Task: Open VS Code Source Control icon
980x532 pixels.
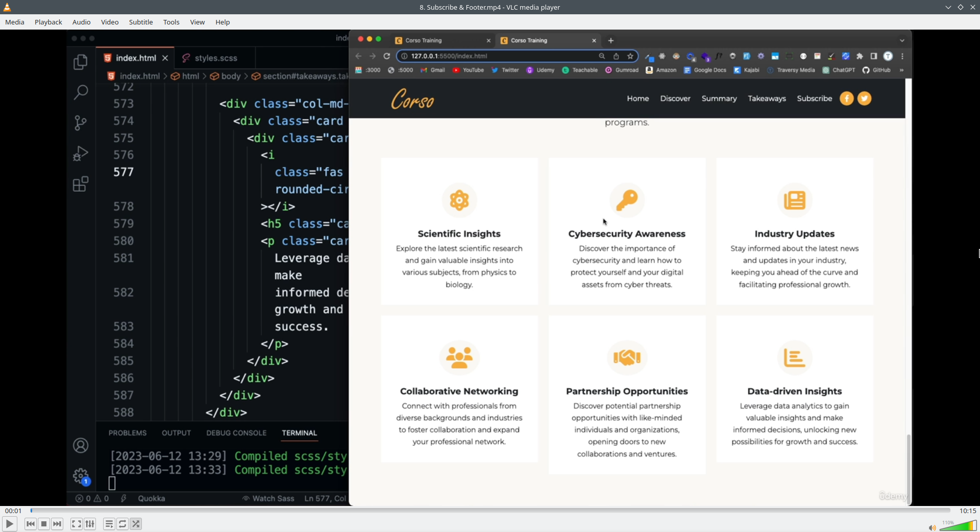Action: [81, 123]
